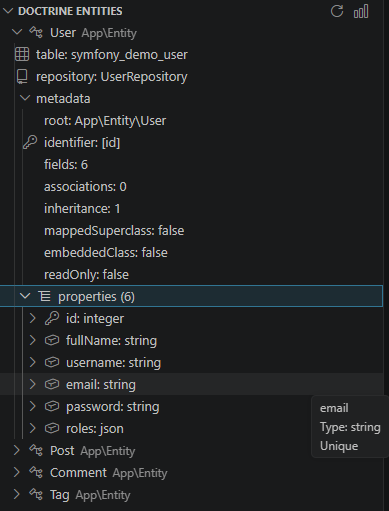Expand the password: string property
Image resolution: width=389 pixels, height=511 pixels.
[32, 406]
